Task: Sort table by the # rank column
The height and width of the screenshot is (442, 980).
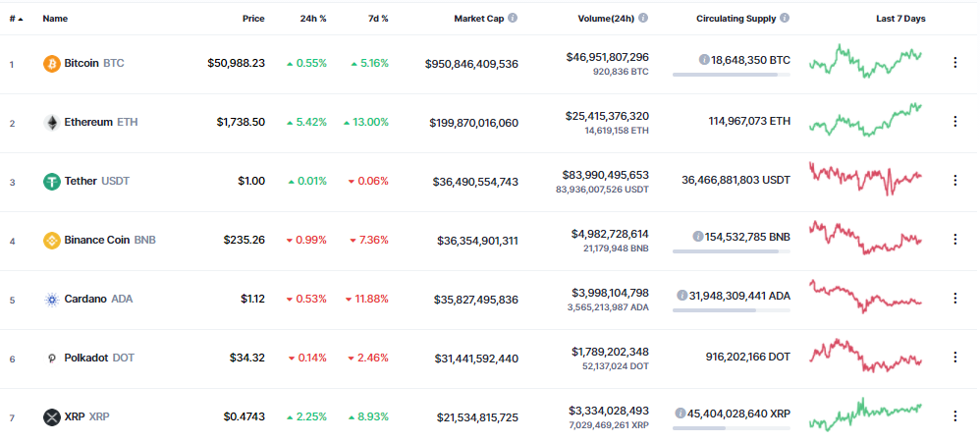Action: (16, 19)
